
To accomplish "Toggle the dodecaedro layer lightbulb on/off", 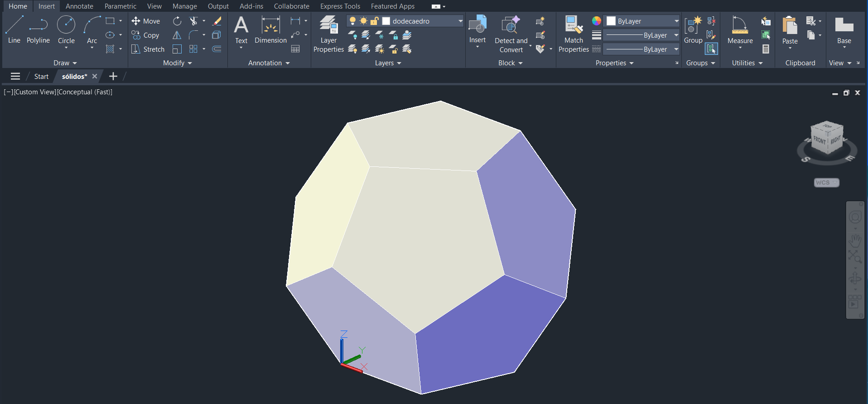I will pos(352,21).
